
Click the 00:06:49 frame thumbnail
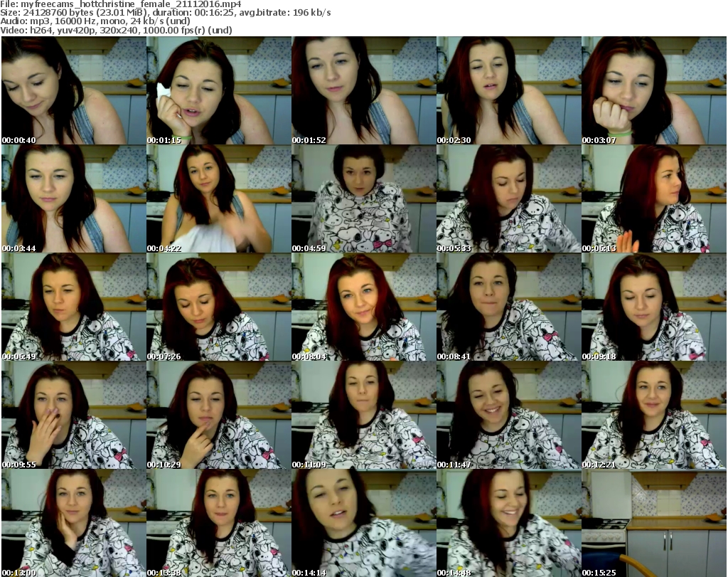click(74, 307)
